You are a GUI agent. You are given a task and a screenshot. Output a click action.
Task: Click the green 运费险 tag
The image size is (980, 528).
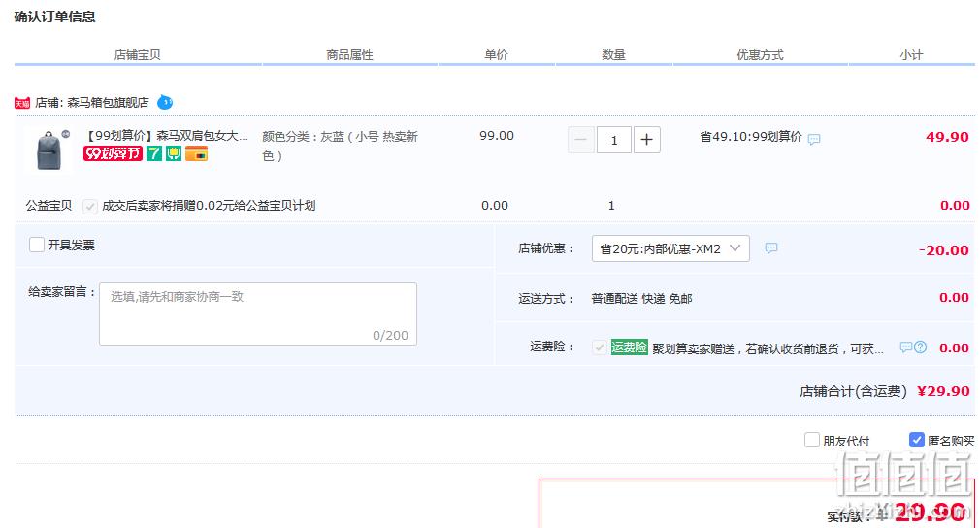tap(629, 346)
